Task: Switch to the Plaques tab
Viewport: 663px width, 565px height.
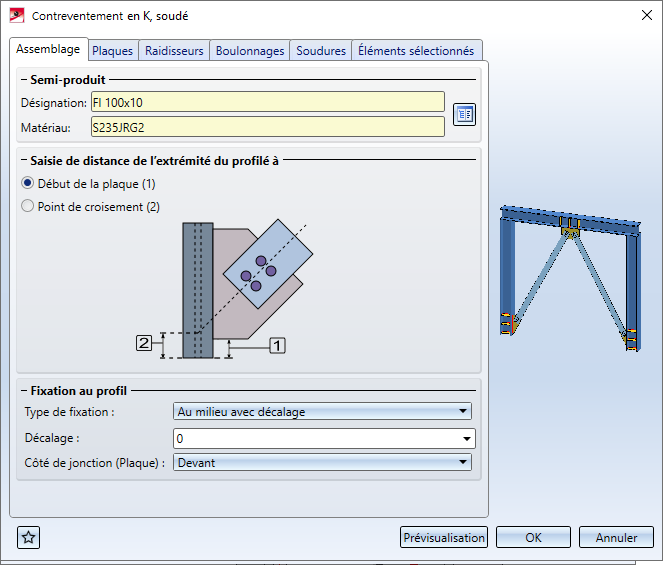Action: click(112, 51)
